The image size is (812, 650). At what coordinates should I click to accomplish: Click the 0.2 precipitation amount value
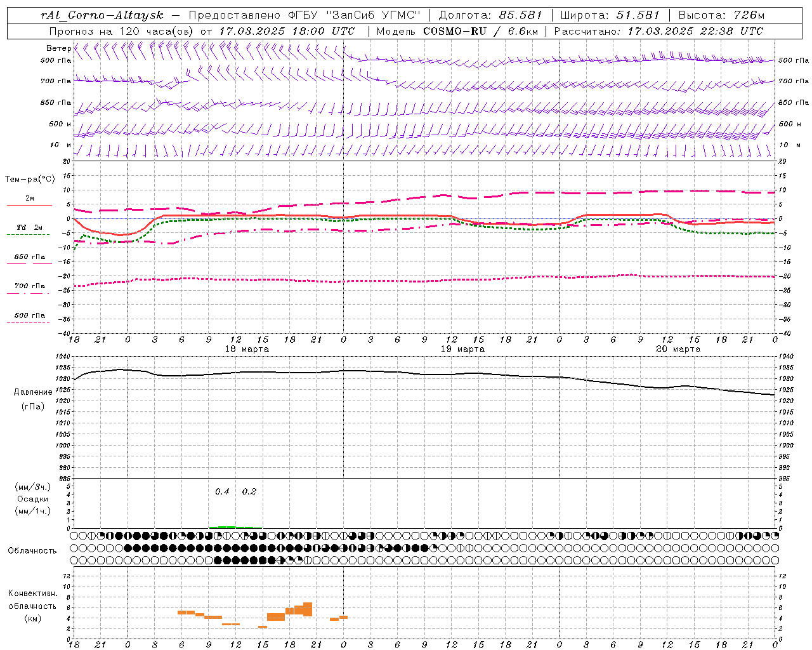[249, 492]
